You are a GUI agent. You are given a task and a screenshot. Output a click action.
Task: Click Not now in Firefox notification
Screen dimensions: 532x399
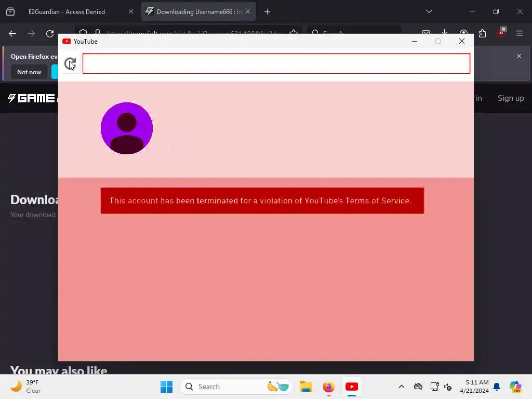(x=29, y=72)
